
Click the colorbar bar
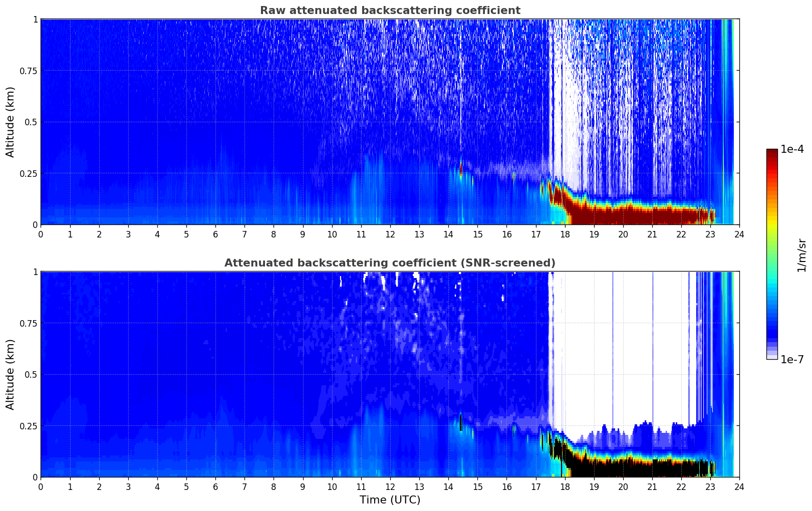(772, 254)
